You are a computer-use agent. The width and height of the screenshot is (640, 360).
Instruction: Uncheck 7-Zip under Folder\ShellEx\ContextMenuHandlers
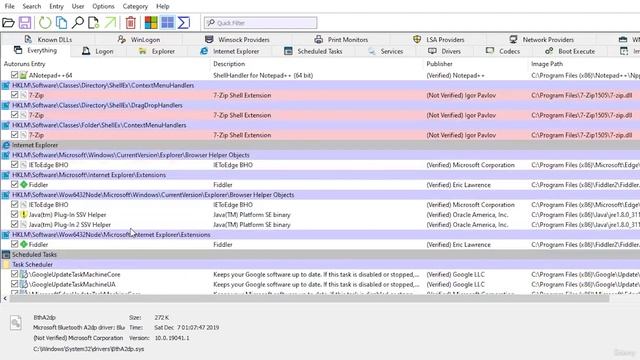click(x=15, y=135)
